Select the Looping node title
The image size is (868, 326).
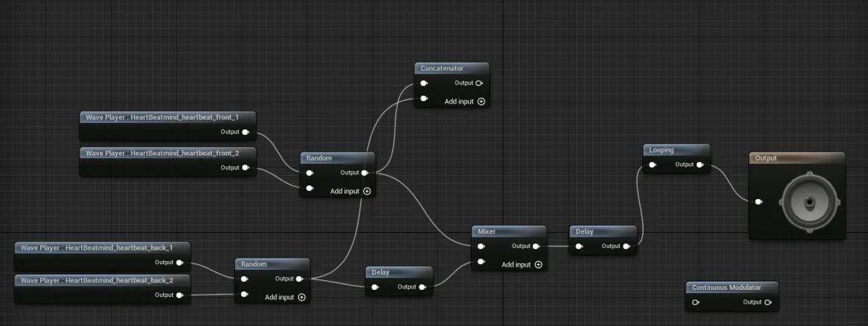(x=661, y=150)
